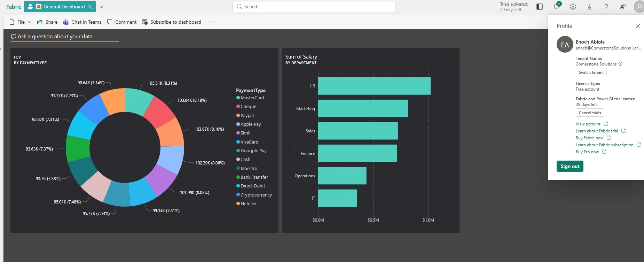Open the View account link
Image resolution: width=644 pixels, height=262 pixels.
(588, 124)
